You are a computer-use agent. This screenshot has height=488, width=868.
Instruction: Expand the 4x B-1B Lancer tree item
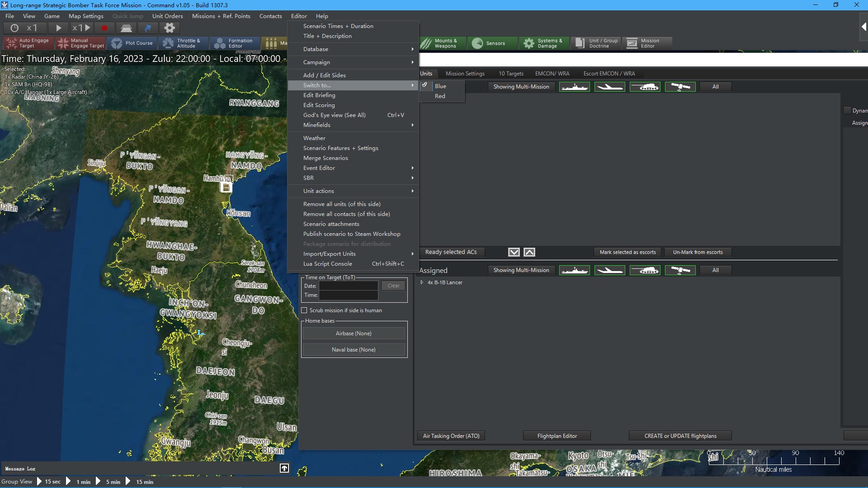point(422,282)
